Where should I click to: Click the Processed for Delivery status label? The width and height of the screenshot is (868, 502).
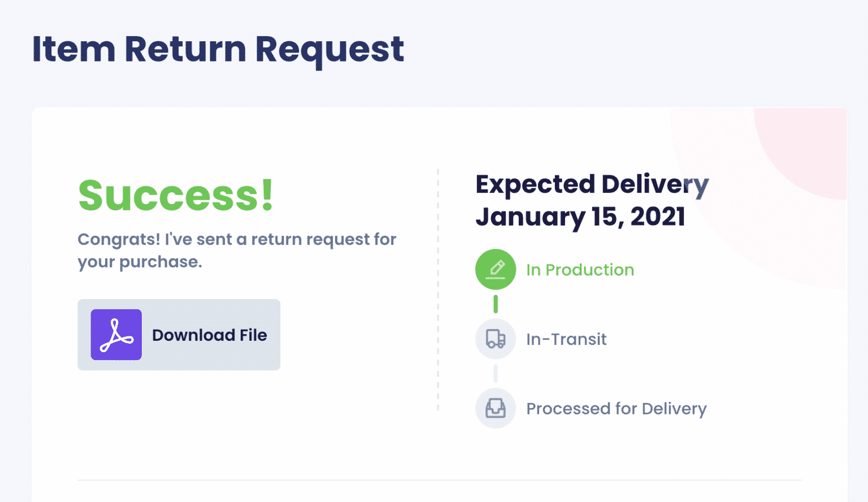pos(616,409)
